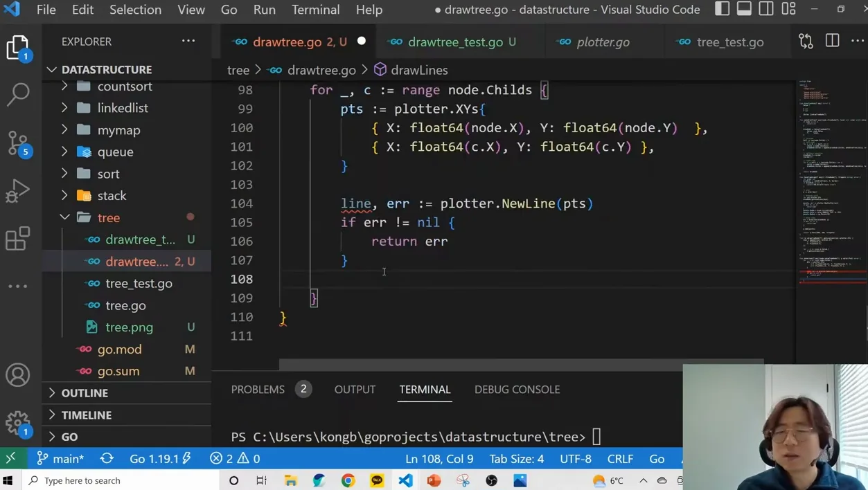Open Chrome from the Windows taskbar
868x490 pixels.
click(348, 480)
